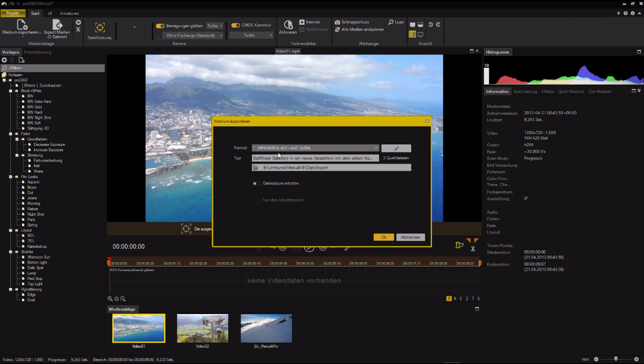
Task: Select the Video02 thumbnail in Medienablage
Action: click(x=203, y=328)
